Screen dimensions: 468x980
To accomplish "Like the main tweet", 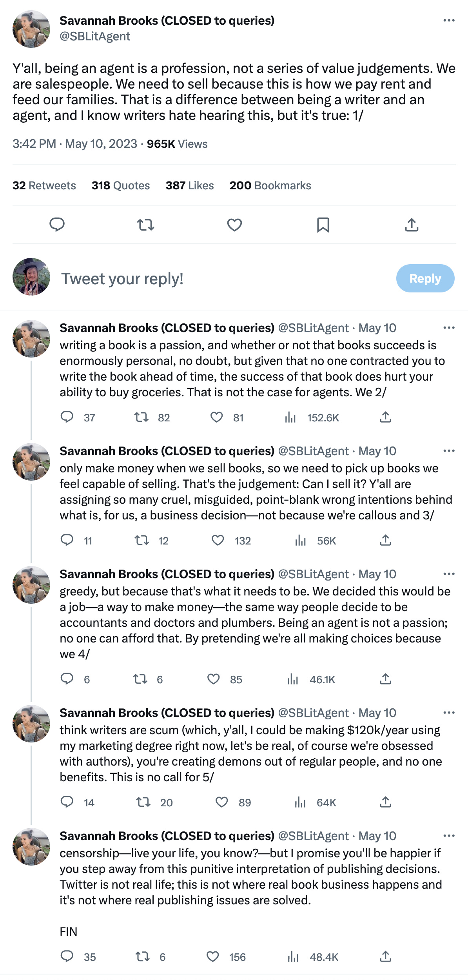I will [x=234, y=225].
